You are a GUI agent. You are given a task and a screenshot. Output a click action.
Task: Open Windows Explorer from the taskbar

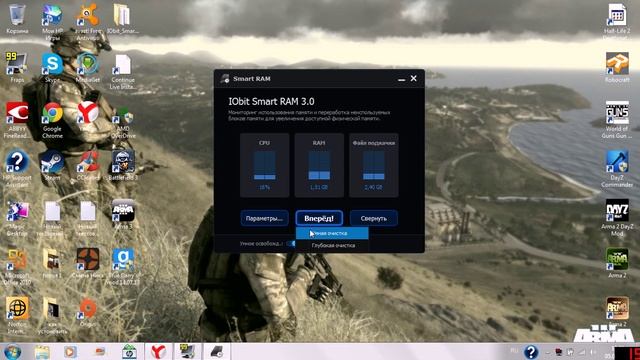click(x=42, y=352)
